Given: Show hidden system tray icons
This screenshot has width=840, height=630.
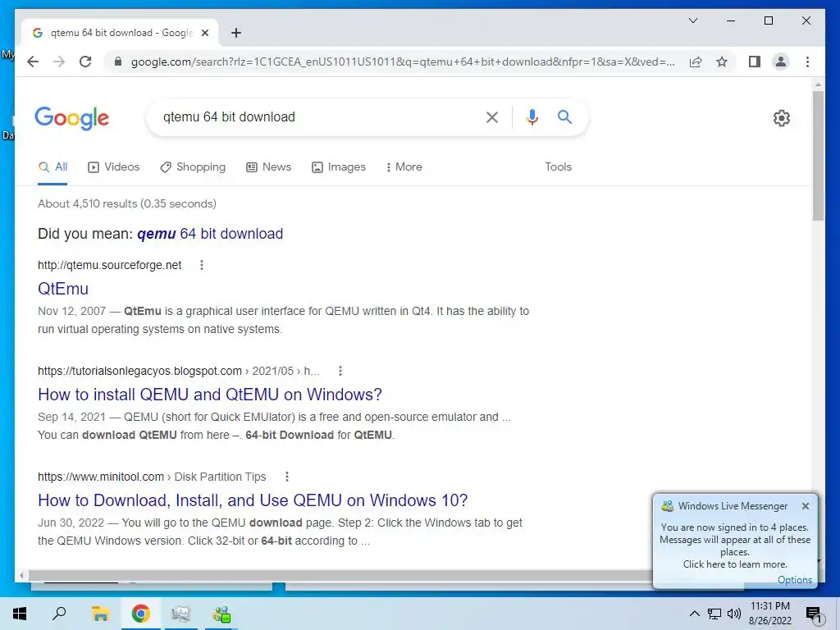Looking at the screenshot, I should pyautogui.click(x=694, y=614).
